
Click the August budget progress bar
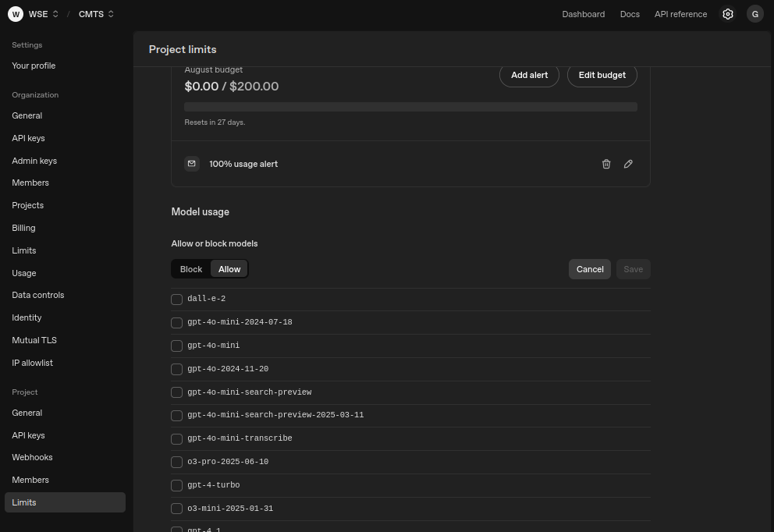tap(410, 106)
